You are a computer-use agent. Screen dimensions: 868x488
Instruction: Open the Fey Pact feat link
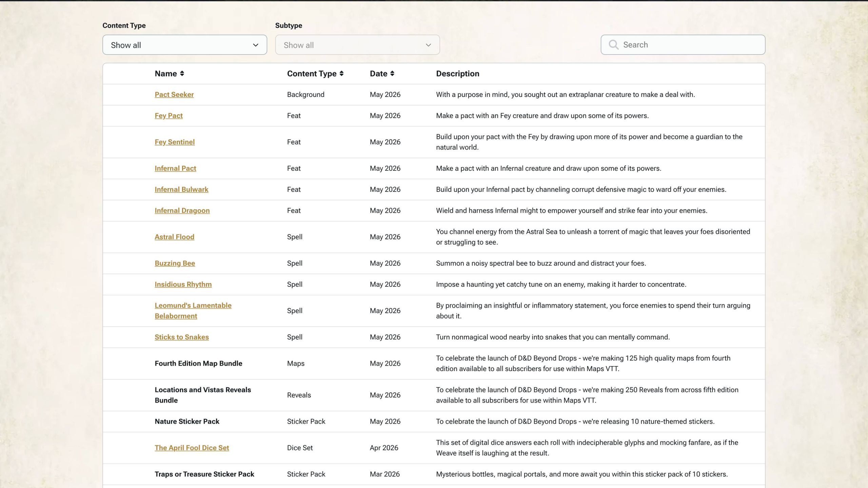169,116
